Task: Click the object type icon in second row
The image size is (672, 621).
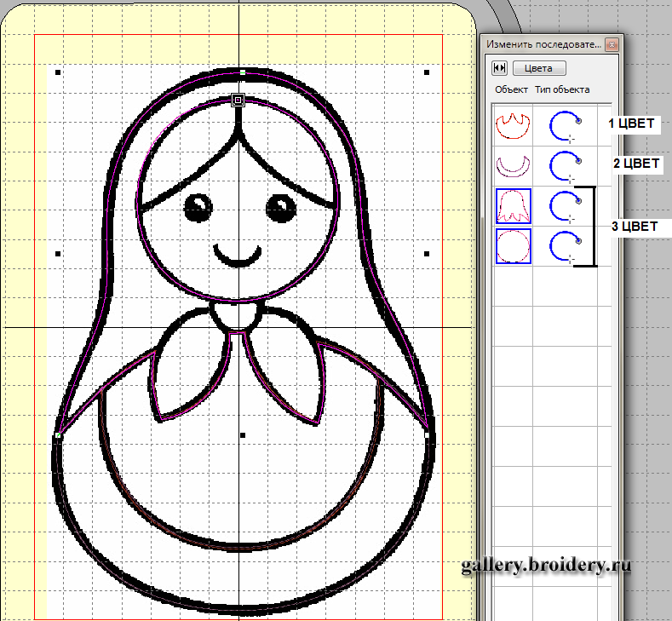Action: tap(564, 162)
